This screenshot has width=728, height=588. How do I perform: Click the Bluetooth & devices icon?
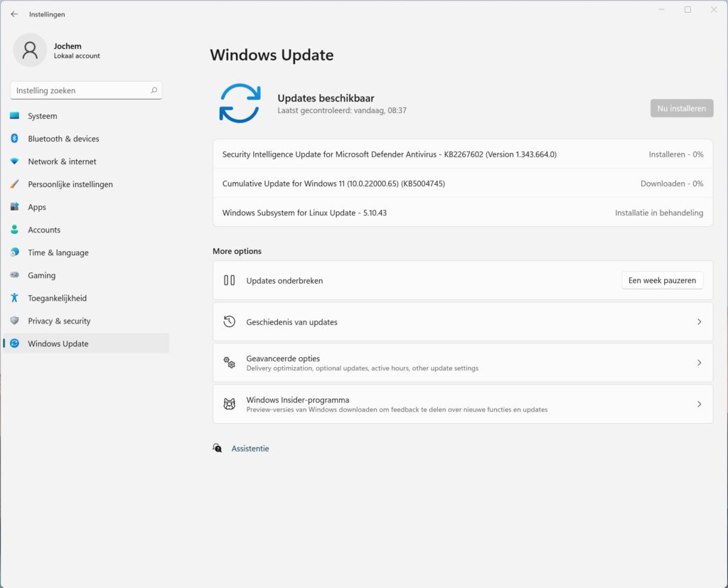14,139
